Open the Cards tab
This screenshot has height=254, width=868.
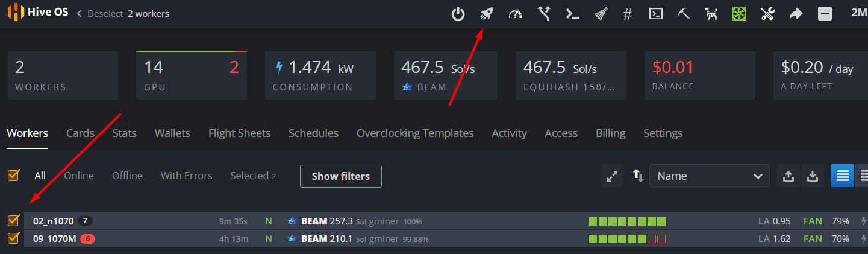point(80,133)
